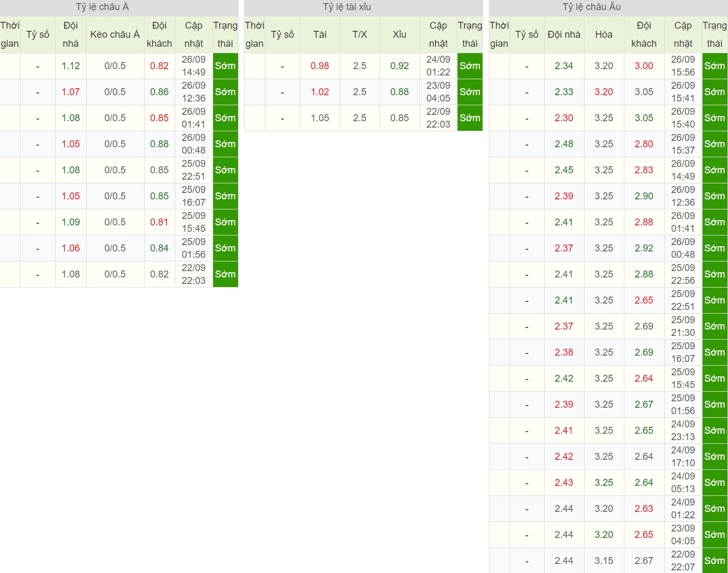The width and height of the screenshot is (728, 573).
Task: Click the "25/09 15:45" timestamp in châu Á table
Action: coord(193,222)
